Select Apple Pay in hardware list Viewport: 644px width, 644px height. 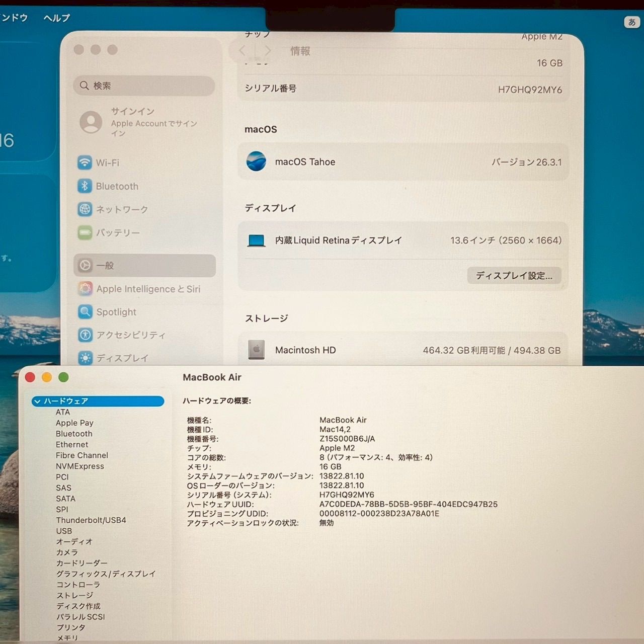coord(74,423)
